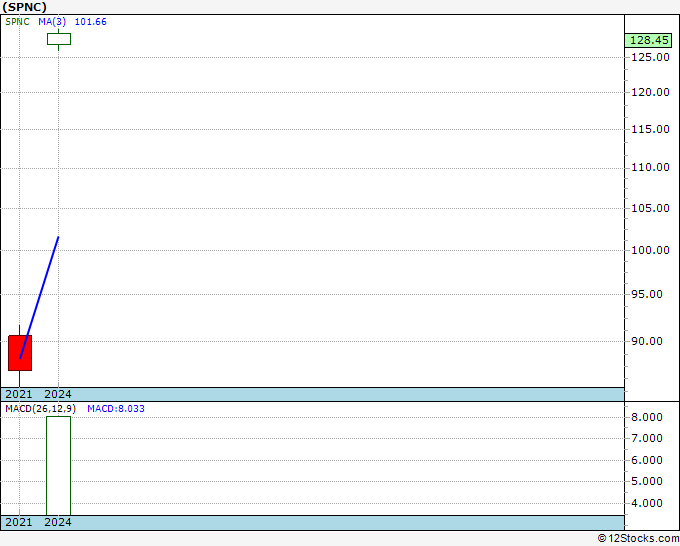Select the green 128.45 current price tag
680x546 pixels.
[648, 40]
